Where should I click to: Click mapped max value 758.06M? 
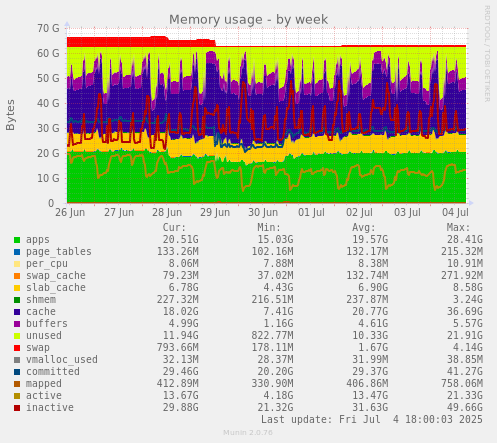pos(462,384)
